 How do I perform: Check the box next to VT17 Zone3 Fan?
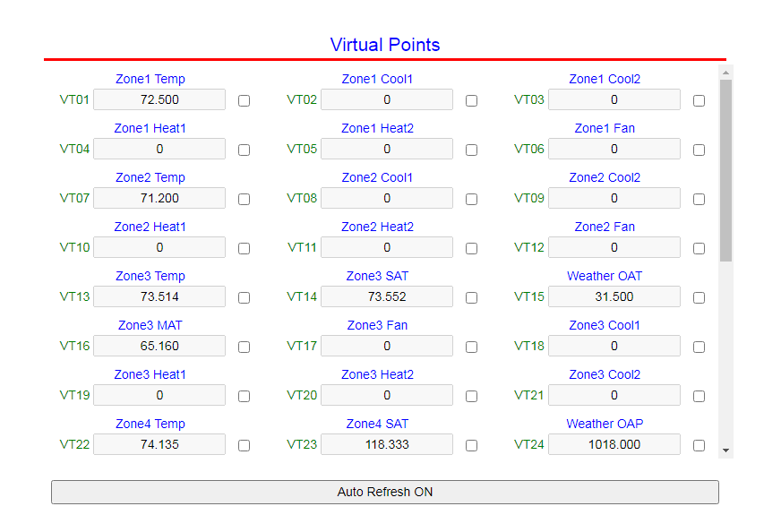pos(471,347)
